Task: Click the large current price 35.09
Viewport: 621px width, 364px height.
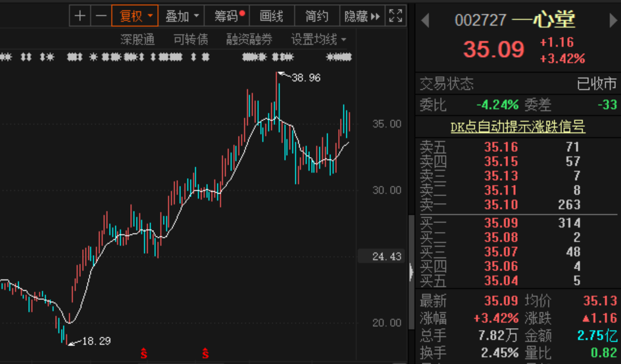Action: coord(494,49)
